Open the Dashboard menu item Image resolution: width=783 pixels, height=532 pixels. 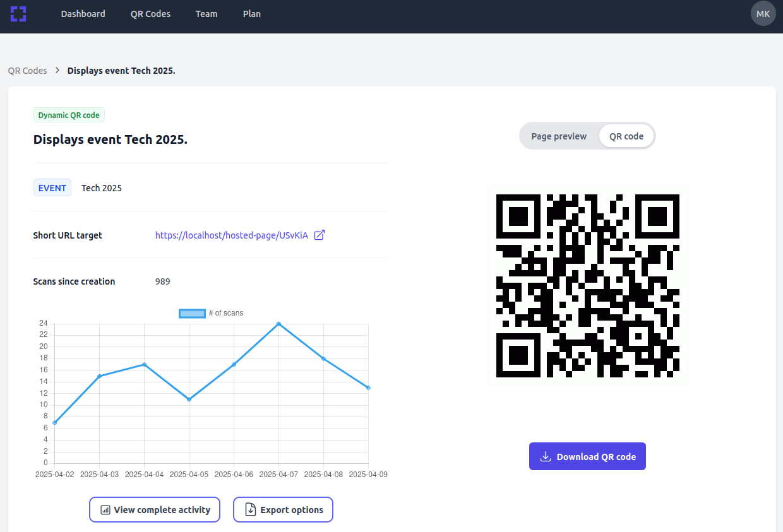pos(83,14)
